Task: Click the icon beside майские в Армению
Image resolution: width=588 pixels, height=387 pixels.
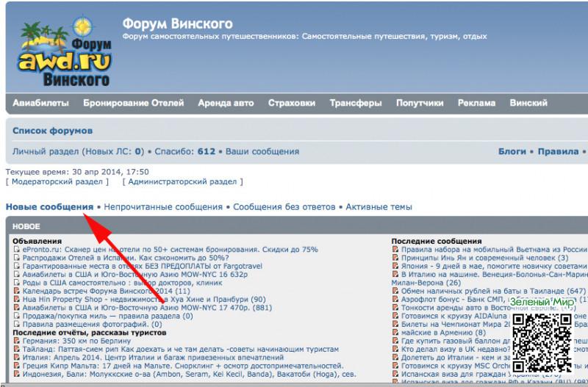Action: click(395, 333)
